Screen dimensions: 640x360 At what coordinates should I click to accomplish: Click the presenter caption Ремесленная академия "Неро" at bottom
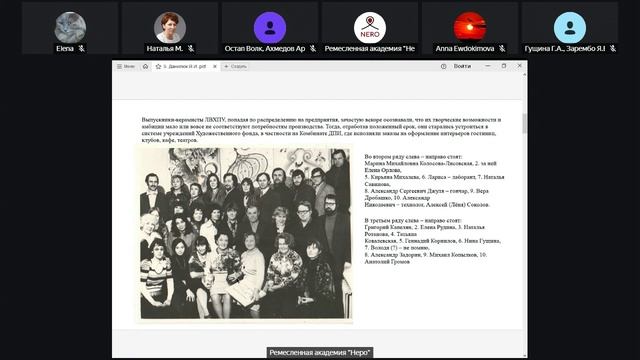pos(320,353)
